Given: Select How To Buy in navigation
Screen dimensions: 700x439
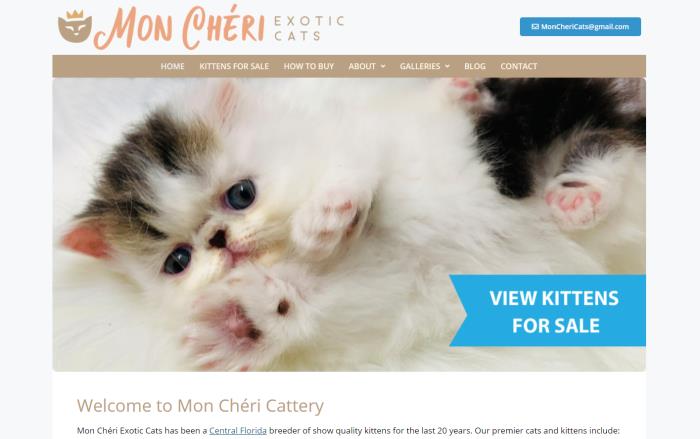Looking at the screenshot, I should click(x=308, y=67).
